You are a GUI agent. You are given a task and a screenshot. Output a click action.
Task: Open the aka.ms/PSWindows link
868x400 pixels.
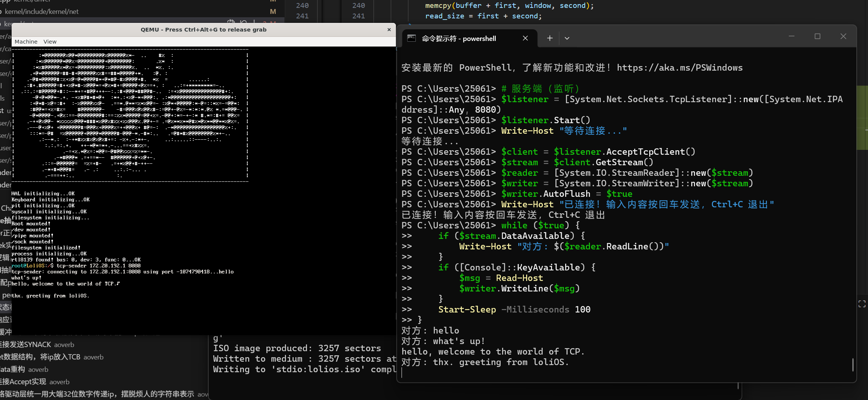tap(679, 68)
